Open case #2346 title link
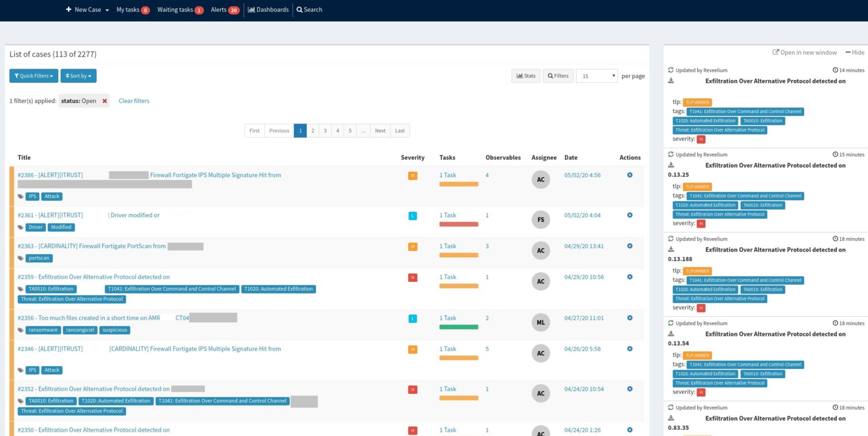Image resolution: width=868 pixels, height=436 pixels. [149, 349]
